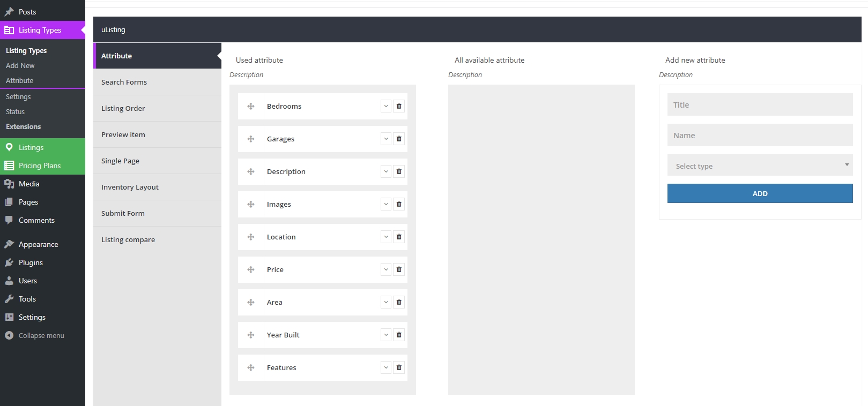This screenshot has width=868, height=406.
Task: Remove the Price attribute via trash icon
Action: coord(399,269)
